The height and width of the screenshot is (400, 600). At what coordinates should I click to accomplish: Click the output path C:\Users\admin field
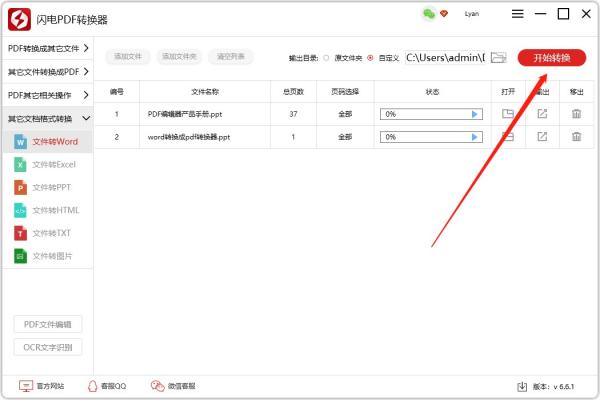coord(445,58)
